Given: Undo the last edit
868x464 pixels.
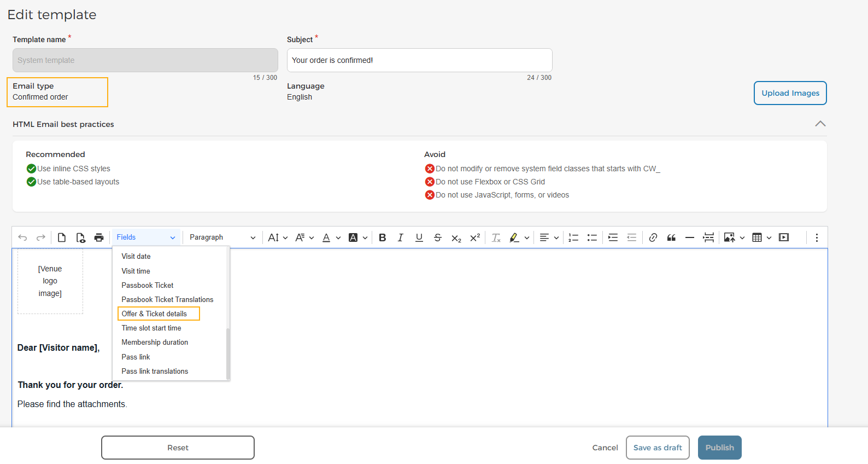Looking at the screenshot, I should click(22, 237).
